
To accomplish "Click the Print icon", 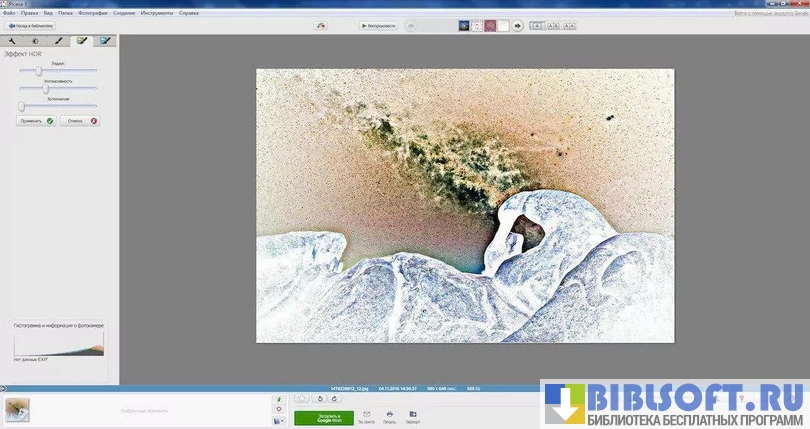I will (389, 414).
